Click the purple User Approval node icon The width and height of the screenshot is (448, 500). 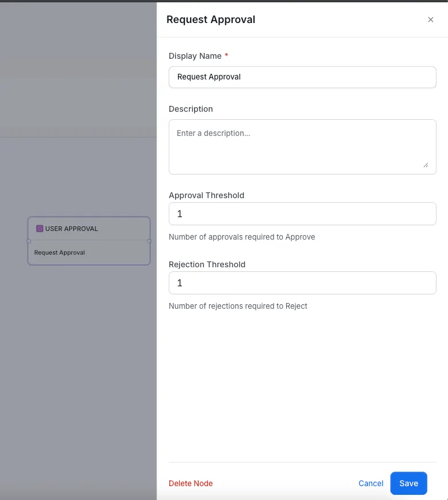[x=38, y=229]
